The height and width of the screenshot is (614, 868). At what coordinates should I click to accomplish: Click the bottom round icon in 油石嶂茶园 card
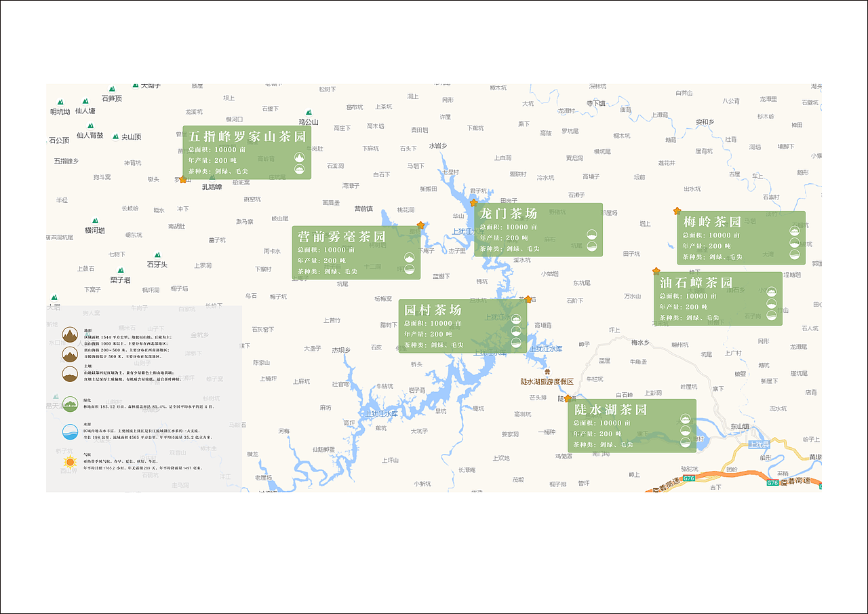click(x=772, y=315)
